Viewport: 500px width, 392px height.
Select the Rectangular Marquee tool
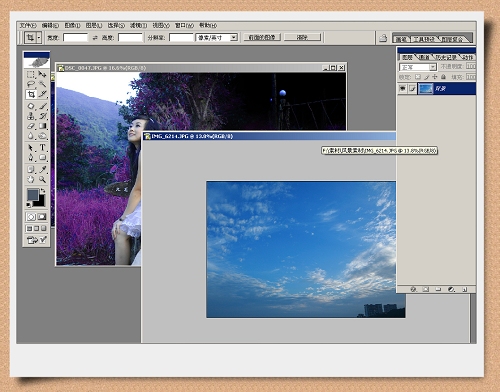31,74
